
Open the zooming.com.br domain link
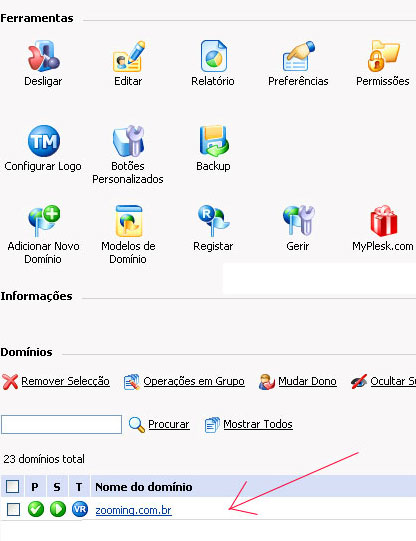pyautogui.click(x=133, y=510)
